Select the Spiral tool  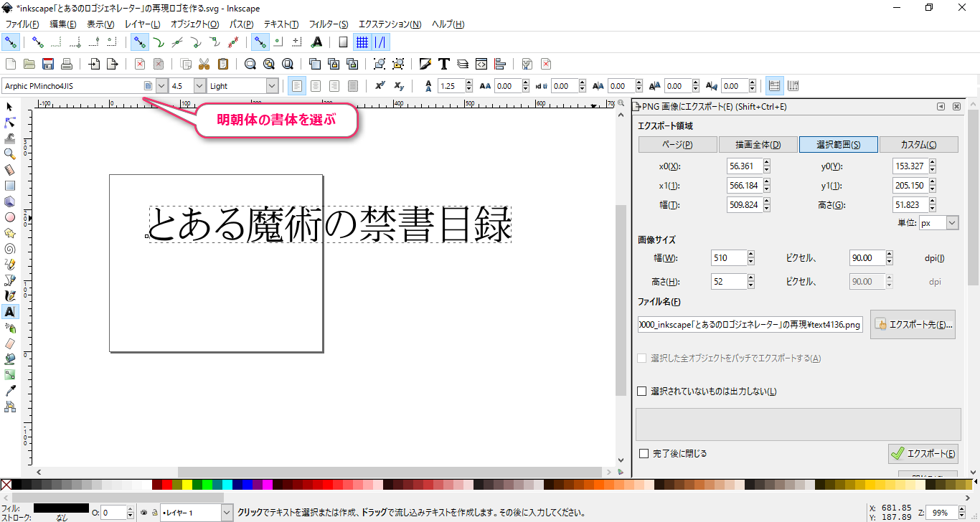(9, 249)
